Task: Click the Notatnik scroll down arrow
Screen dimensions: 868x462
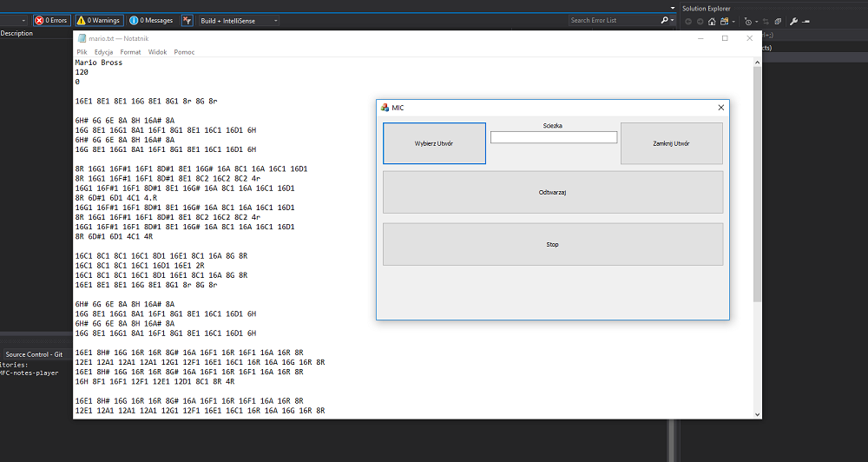Action: [x=757, y=413]
